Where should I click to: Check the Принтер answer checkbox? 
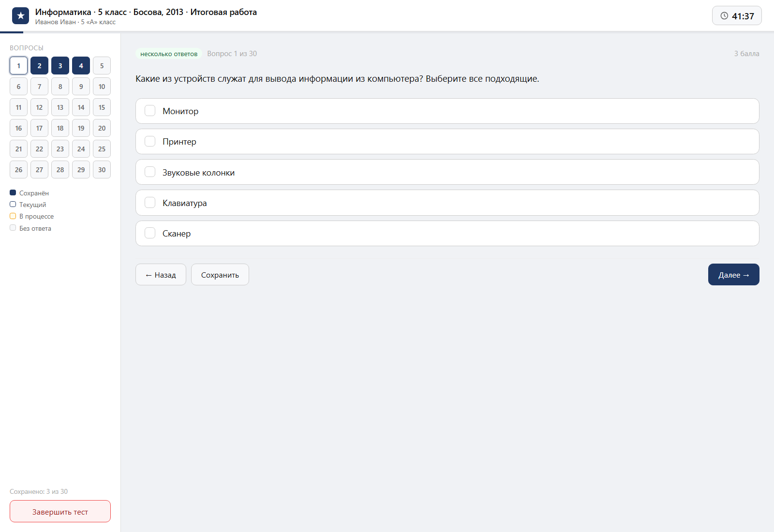150,141
